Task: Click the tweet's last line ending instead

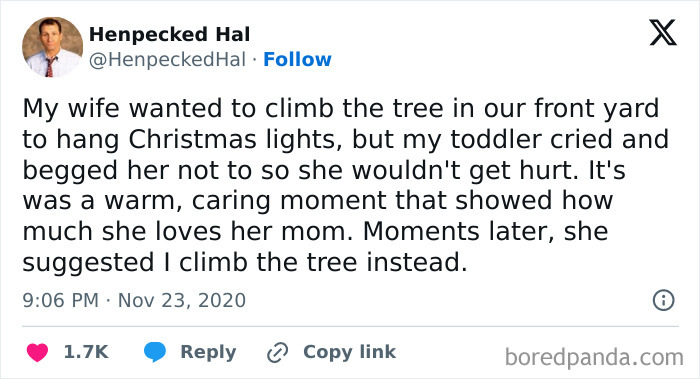Action: [245, 263]
